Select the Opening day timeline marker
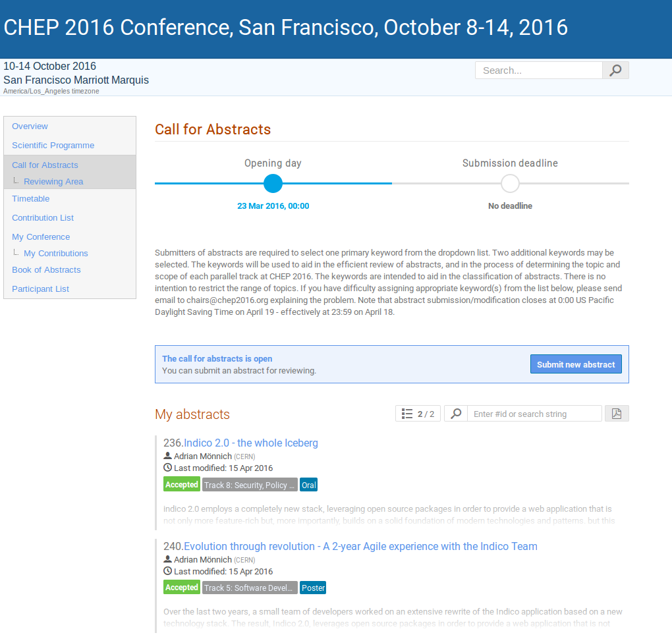The height and width of the screenshot is (635, 672). pos(273,183)
